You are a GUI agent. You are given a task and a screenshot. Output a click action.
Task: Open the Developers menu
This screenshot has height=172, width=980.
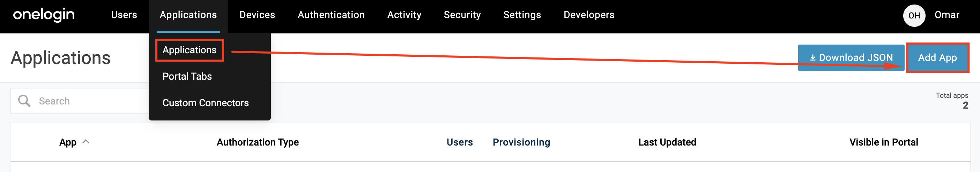coord(588,15)
